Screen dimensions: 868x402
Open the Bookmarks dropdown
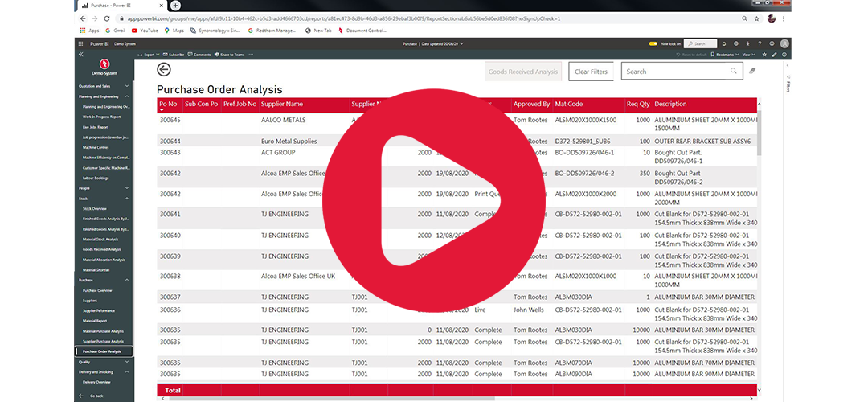coord(725,55)
